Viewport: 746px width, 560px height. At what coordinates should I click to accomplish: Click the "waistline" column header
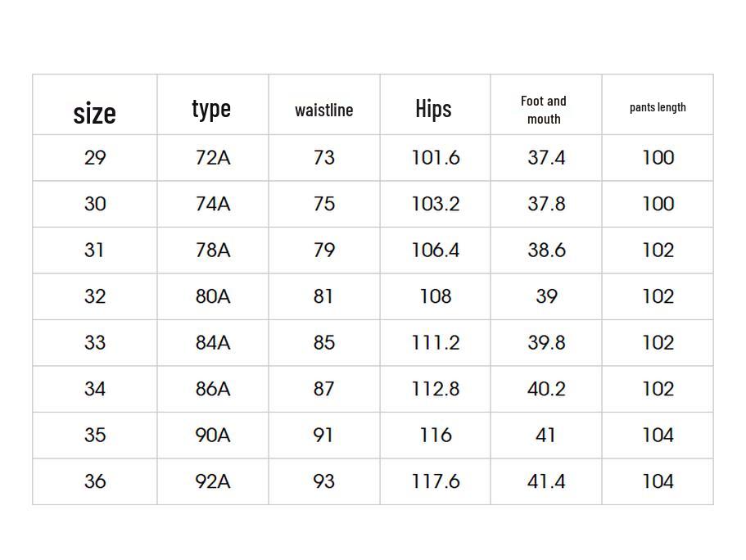pos(324,110)
